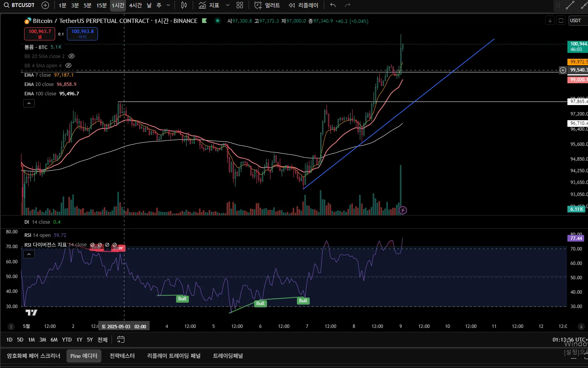Collapse the main chart indicator legend
This screenshot has height=368, width=588.
[x=29, y=103]
